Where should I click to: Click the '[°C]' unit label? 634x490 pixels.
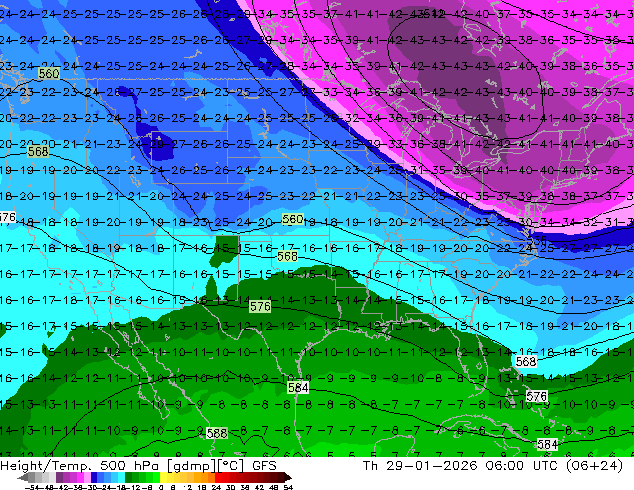tap(231, 466)
